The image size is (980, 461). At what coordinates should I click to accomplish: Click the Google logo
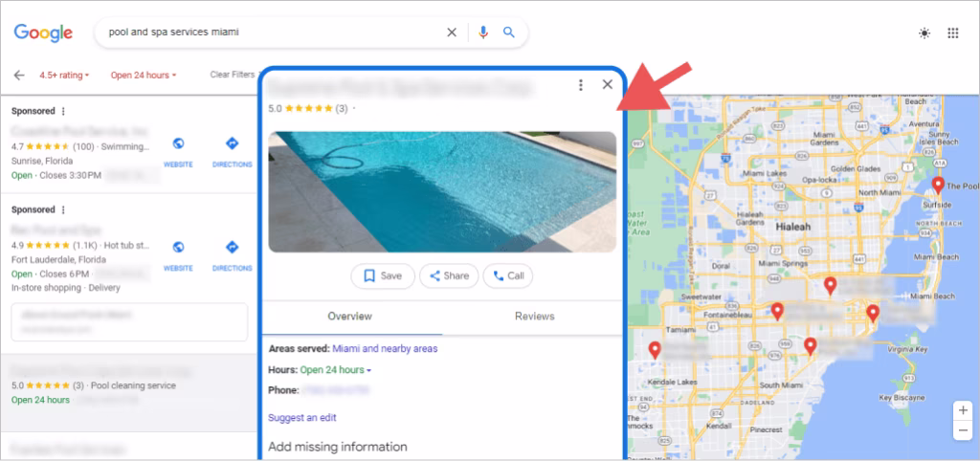pos(43,33)
